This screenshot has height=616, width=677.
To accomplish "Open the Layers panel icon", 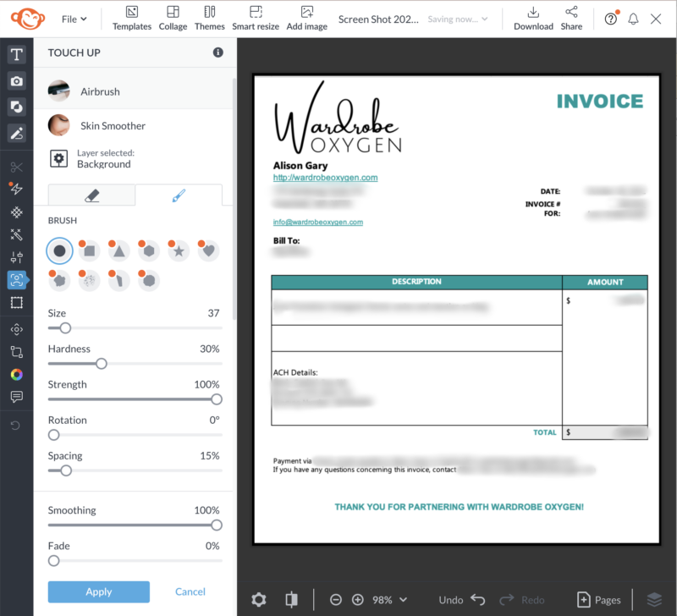I will (x=654, y=600).
